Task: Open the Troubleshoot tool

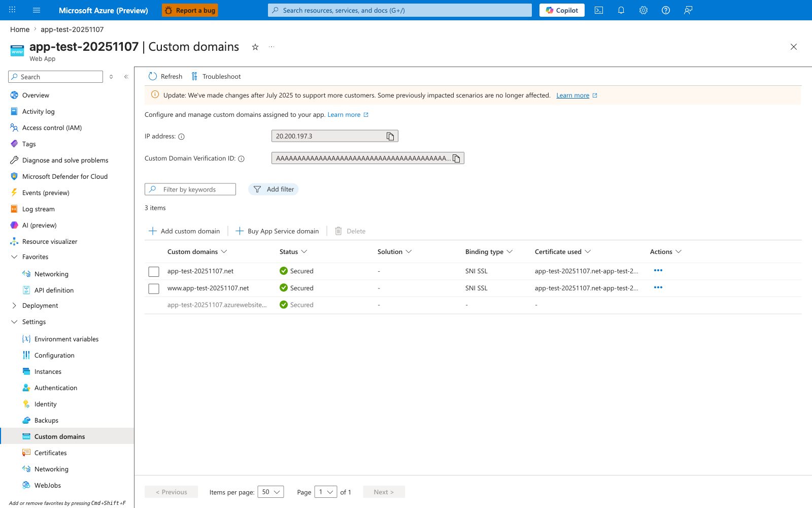Action: tap(216, 77)
